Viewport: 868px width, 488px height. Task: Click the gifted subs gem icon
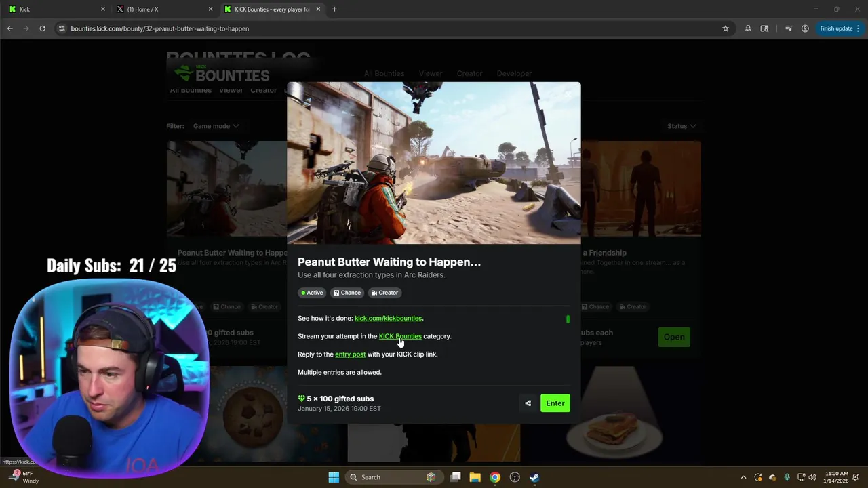tap(301, 399)
